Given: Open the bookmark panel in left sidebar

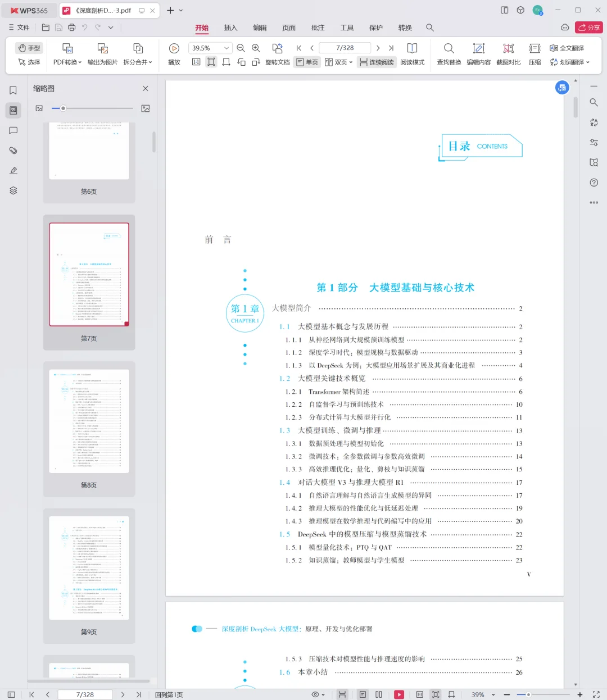Looking at the screenshot, I should click(13, 90).
